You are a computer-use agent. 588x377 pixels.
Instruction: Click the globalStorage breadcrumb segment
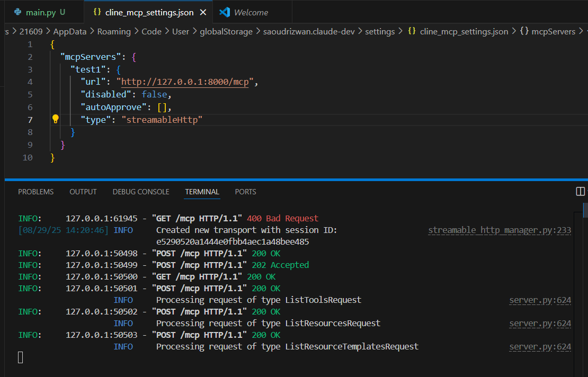pyautogui.click(x=226, y=31)
